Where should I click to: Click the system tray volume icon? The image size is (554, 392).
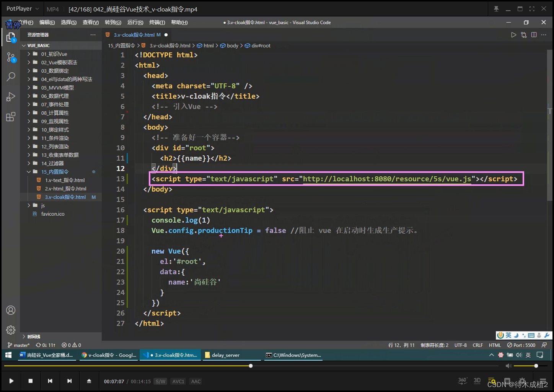coord(519,355)
